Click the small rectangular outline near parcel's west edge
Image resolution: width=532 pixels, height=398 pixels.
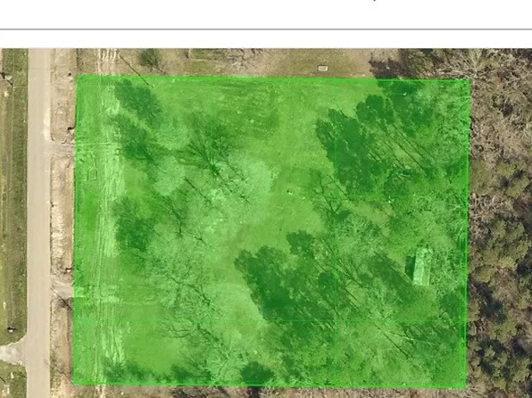pos(92,175)
